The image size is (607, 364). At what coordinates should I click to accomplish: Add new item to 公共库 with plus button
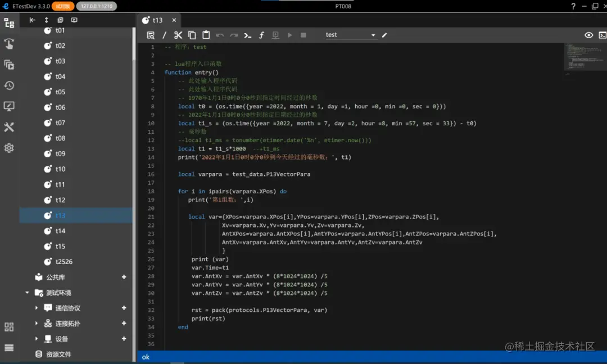point(124,277)
